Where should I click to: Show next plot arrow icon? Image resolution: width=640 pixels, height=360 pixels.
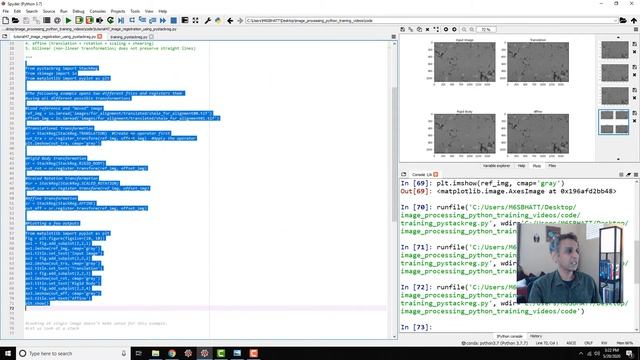point(454,29)
